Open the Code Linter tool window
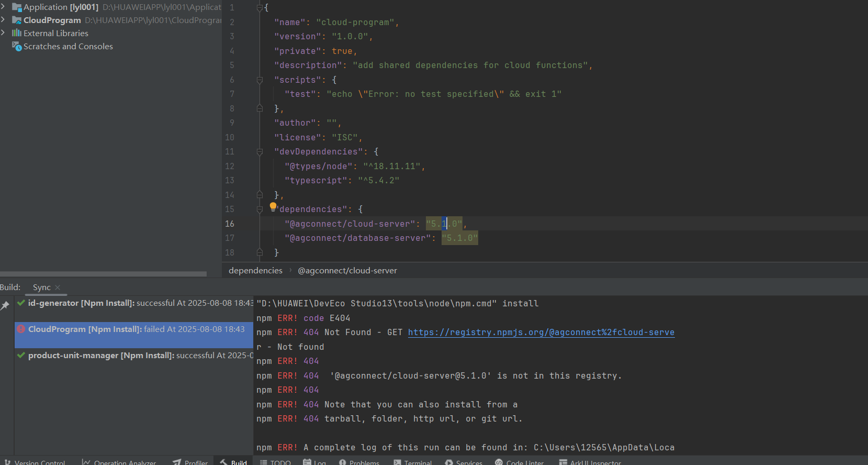 (520, 462)
